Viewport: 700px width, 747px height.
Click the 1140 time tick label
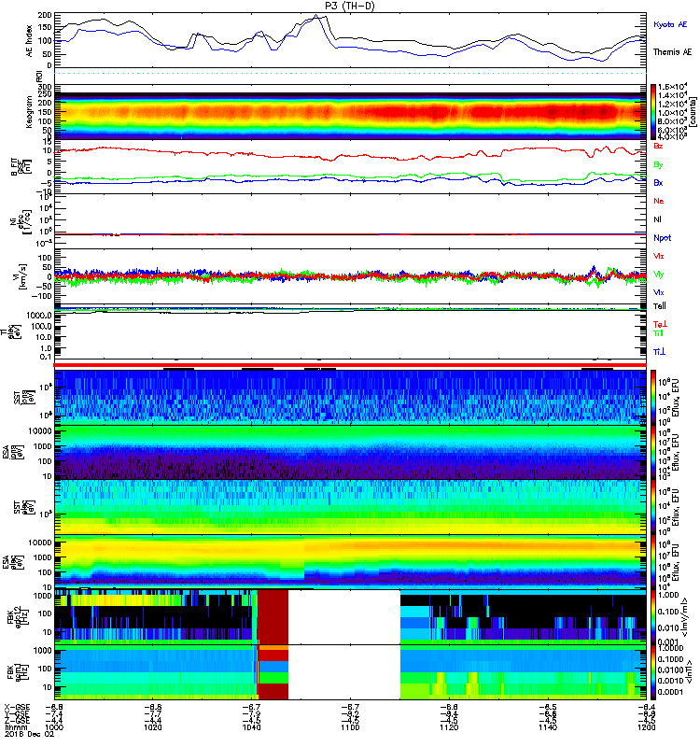[547, 727]
